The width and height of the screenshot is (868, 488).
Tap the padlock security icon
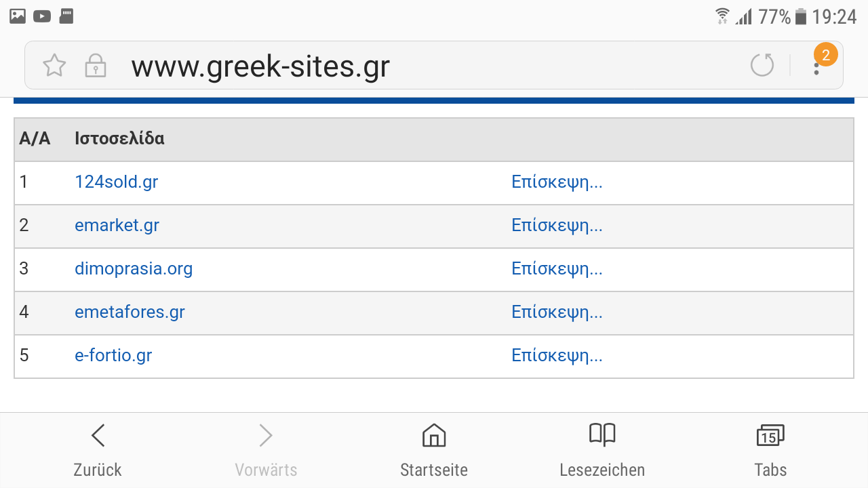click(95, 66)
